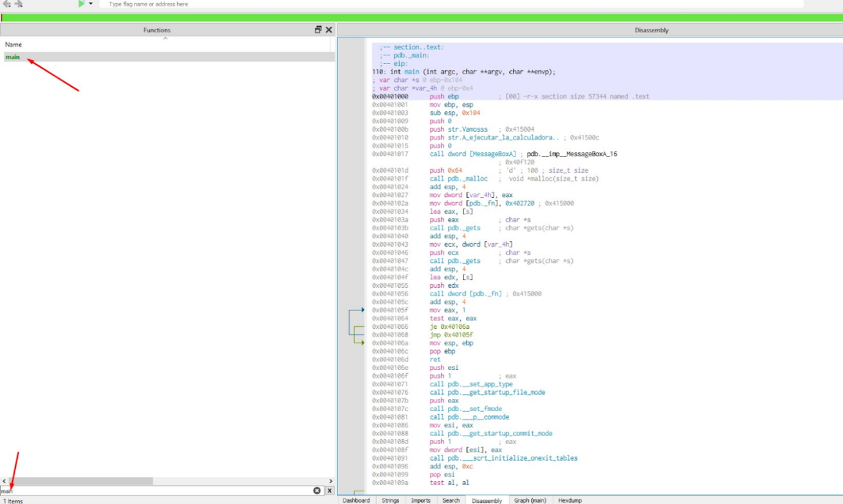The width and height of the screenshot is (843, 504).
Task: Click 'sub esp, 0x104' instruction
Action: [455, 113]
